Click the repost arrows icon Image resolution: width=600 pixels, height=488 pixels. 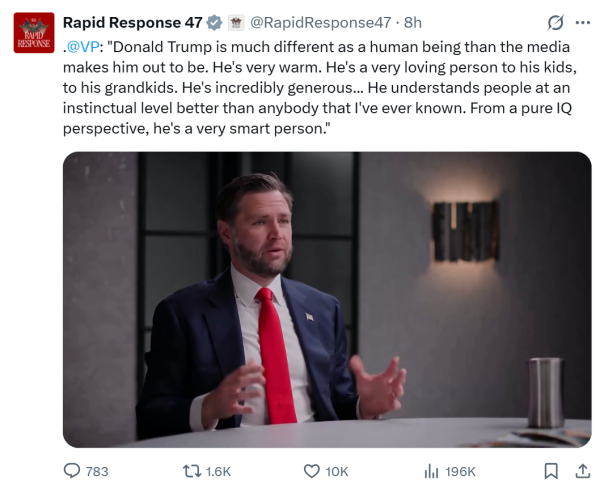click(x=192, y=471)
